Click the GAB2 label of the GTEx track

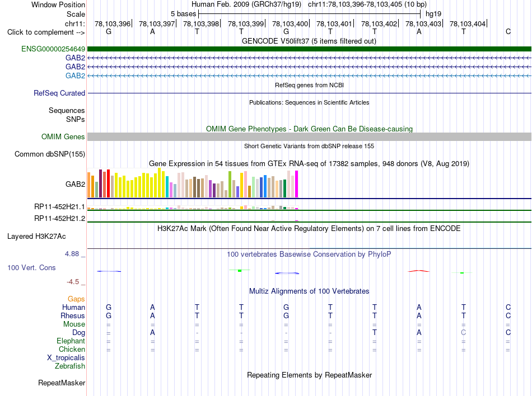click(76, 184)
